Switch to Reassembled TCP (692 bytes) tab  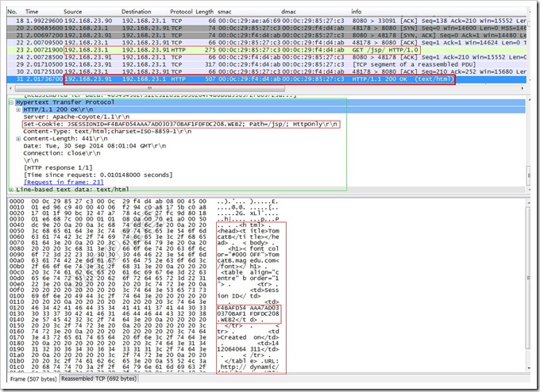point(98,379)
